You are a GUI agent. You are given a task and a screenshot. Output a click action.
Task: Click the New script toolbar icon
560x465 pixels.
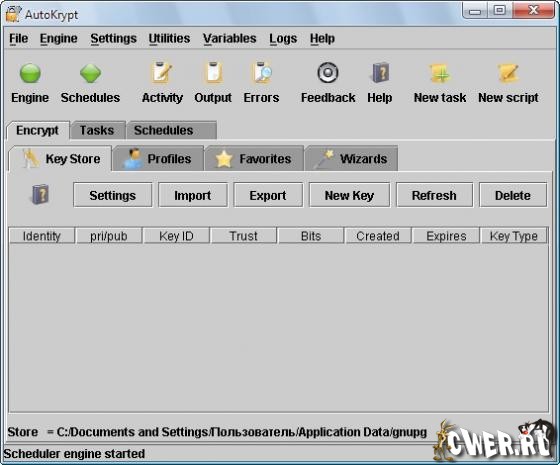pyautogui.click(x=508, y=73)
